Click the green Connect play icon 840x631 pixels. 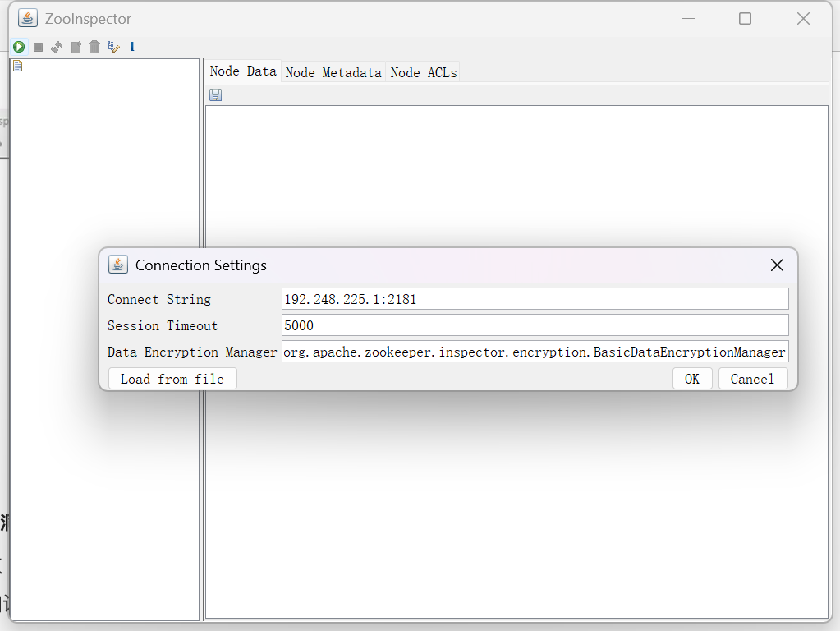(19, 47)
